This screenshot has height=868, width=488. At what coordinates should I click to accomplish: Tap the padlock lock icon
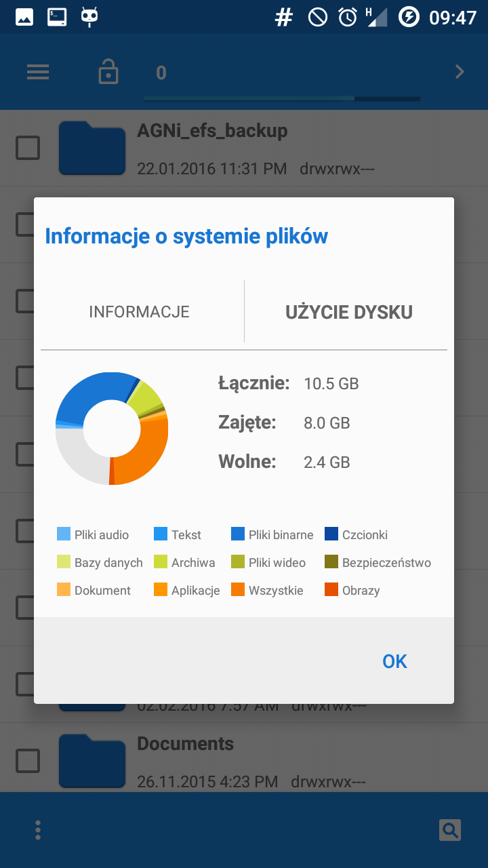[108, 72]
